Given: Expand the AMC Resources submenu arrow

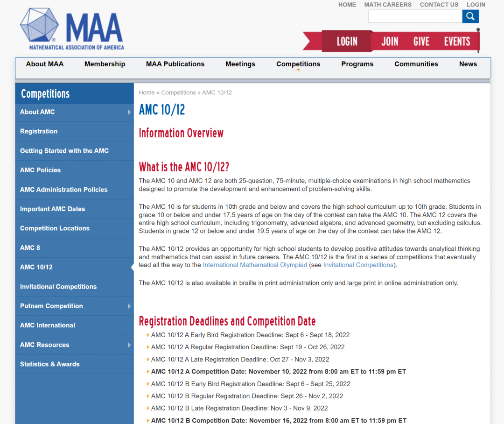Looking at the screenshot, I should tap(129, 345).
